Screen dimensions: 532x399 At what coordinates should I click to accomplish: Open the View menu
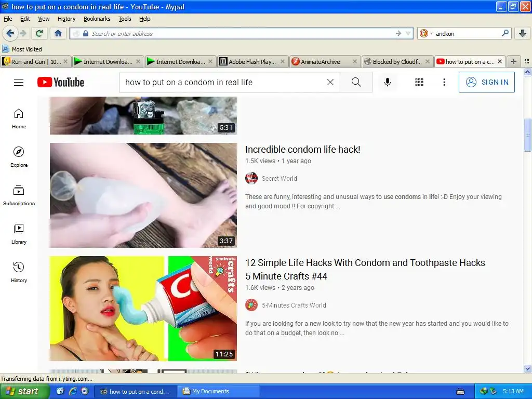(x=44, y=19)
